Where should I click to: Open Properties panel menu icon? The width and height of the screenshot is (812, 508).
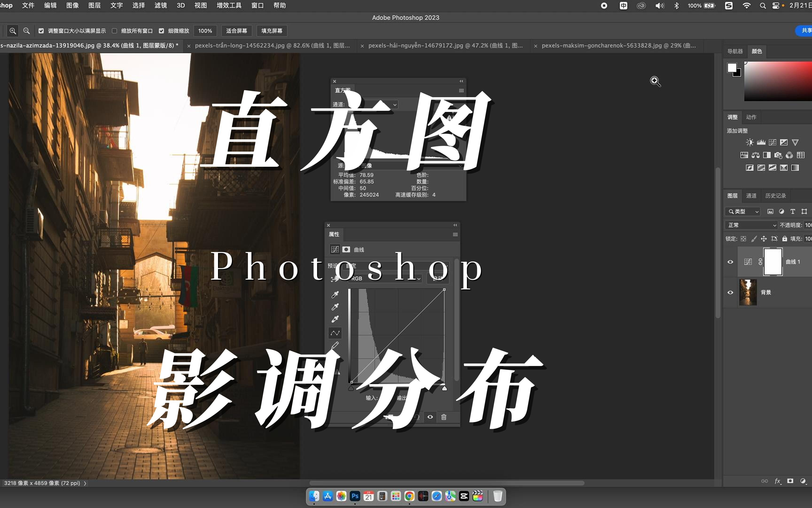[x=455, y=234]
